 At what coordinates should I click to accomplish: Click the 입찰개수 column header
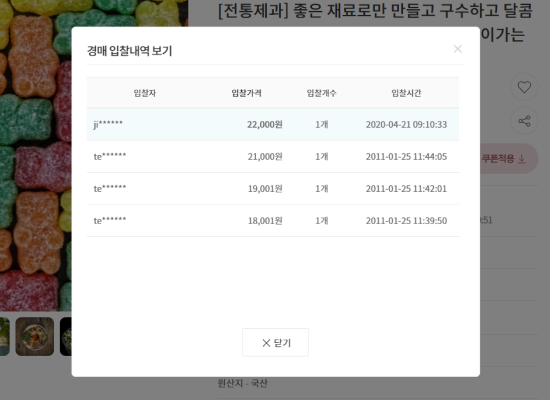click(x=322, y=93)
